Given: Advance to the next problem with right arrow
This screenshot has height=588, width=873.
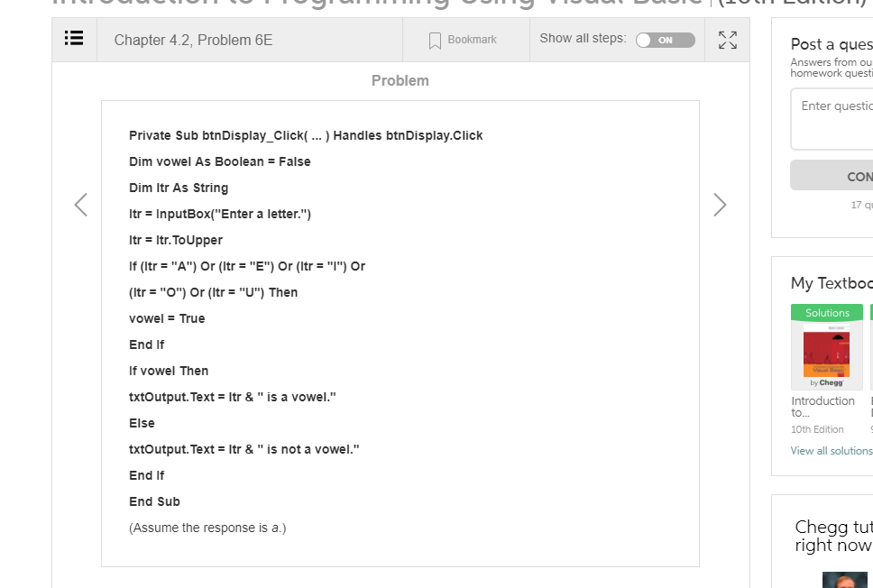Looking at the screenshot, I should tap(719, 205).
